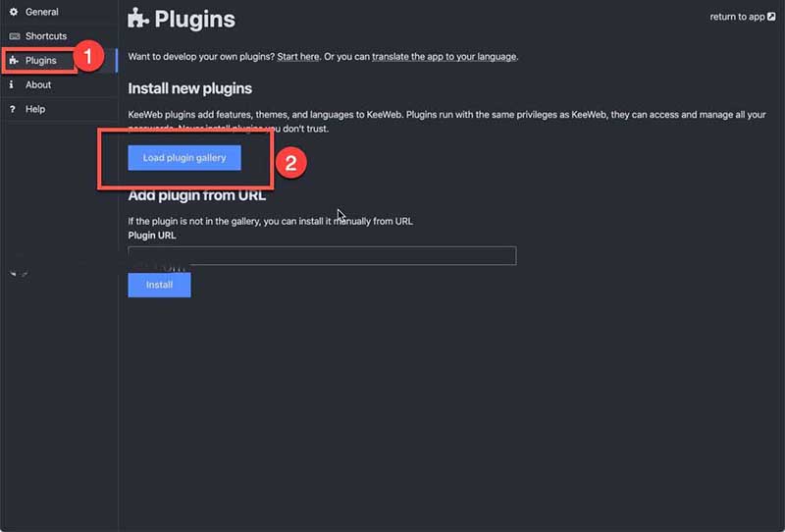
Task: Select the Plugins label in the sidebar
Action: coord(41,61)
